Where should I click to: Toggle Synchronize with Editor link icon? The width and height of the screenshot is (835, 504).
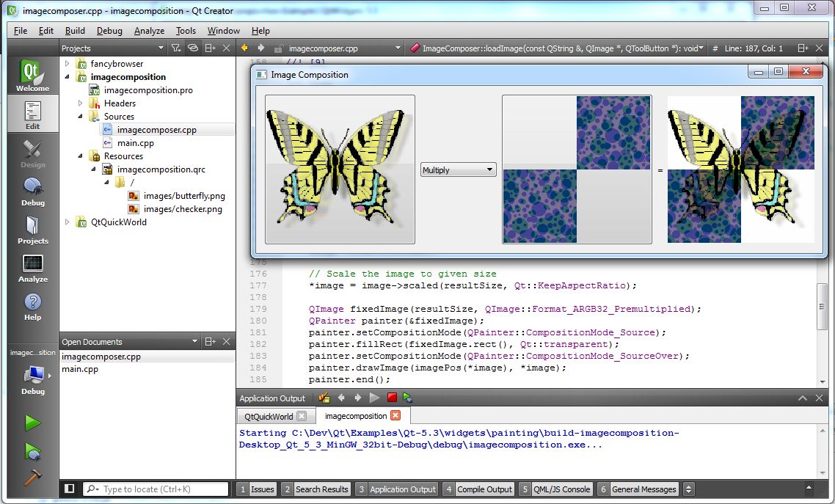point(193,48)
